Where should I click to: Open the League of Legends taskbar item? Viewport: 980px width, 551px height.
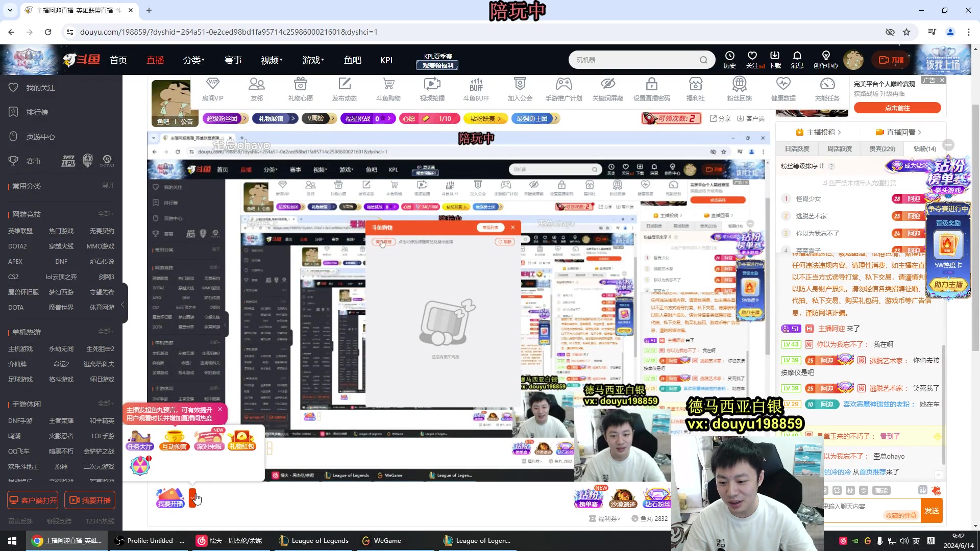coord(315,541)
